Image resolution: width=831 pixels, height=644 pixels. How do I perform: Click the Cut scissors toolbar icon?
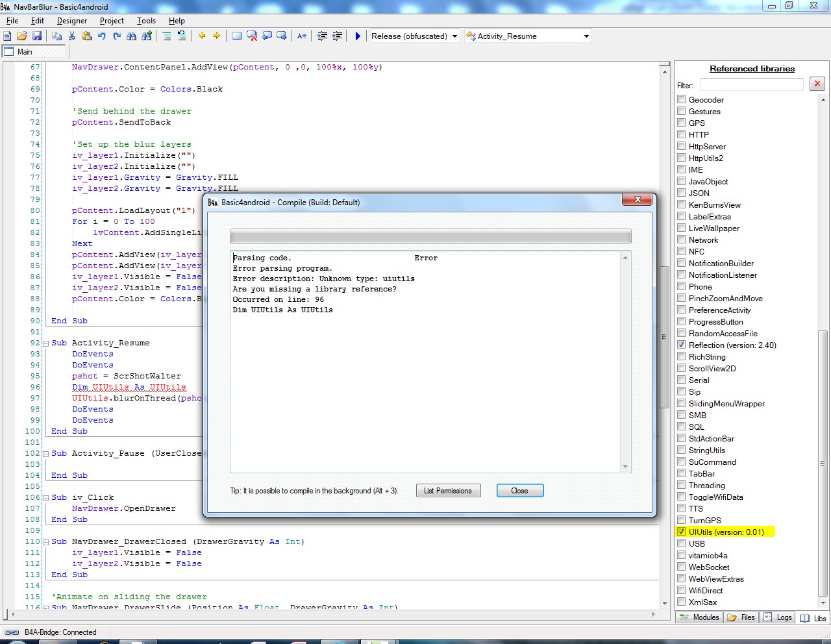click(x=71, y=36)
